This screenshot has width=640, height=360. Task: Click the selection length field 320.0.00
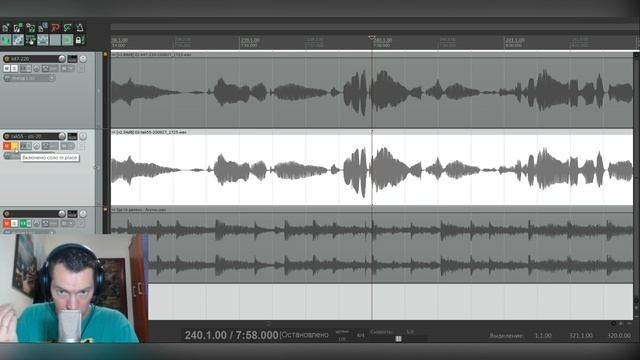coord(619,335)
